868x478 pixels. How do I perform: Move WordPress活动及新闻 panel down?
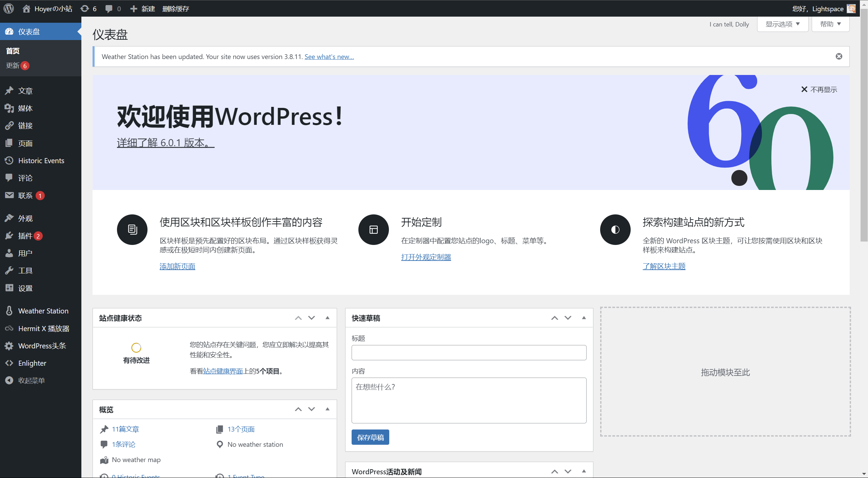coord(568,472)
